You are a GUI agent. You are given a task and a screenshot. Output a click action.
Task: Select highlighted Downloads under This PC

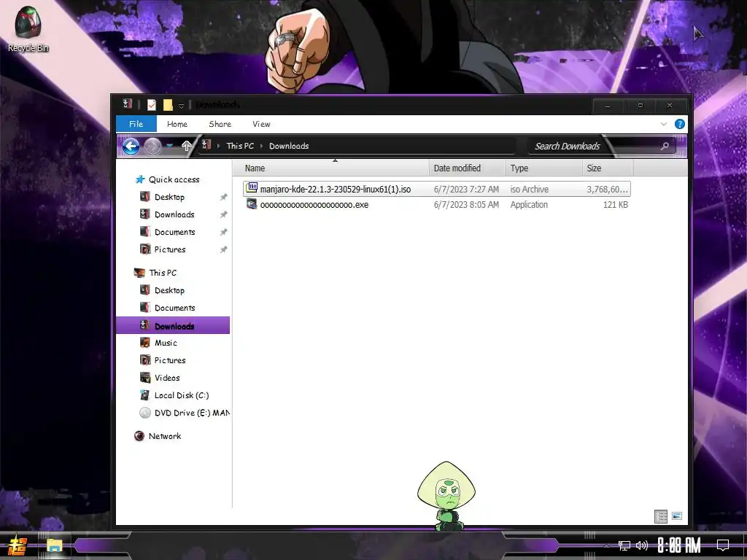point(173,325)
